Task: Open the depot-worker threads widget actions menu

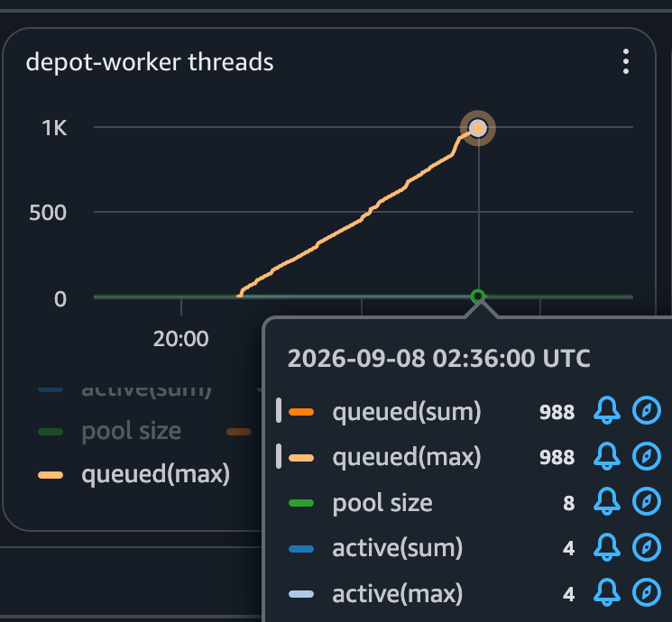Action: point(626,61)
